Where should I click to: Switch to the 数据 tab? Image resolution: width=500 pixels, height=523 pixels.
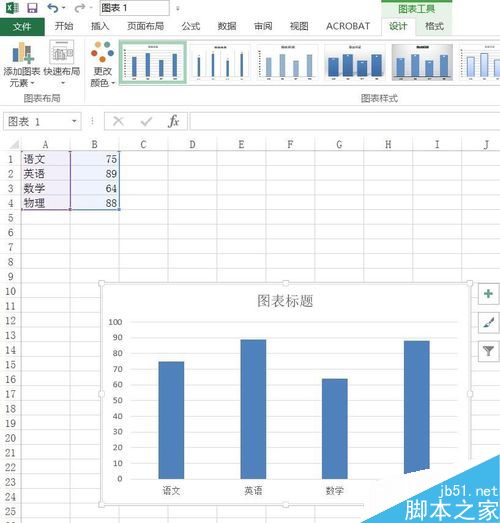(x=226, y=26)
